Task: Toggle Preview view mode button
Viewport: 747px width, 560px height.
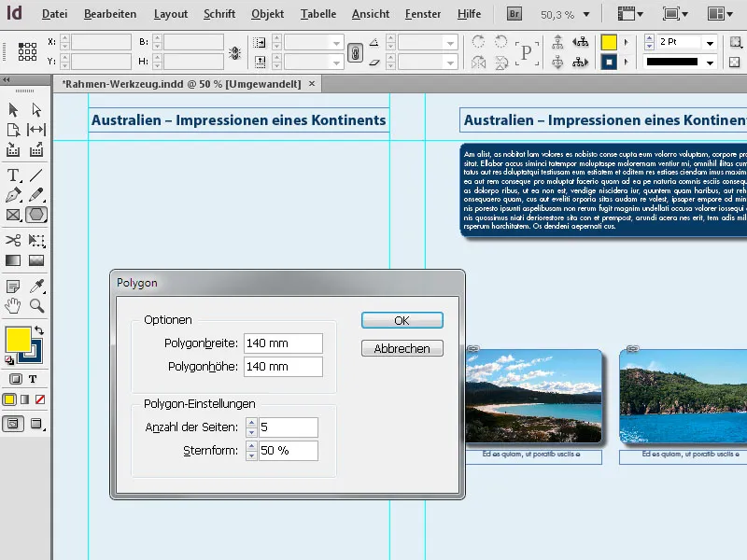Action: pos(36,424)
